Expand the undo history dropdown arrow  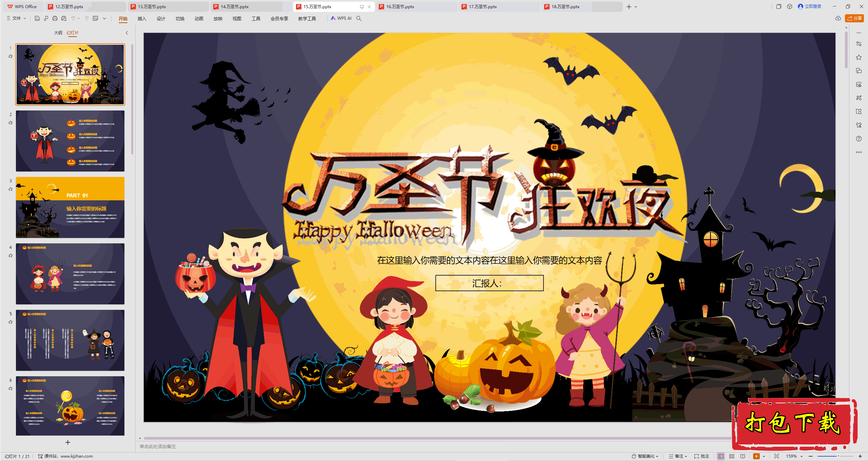pos(79,18)
